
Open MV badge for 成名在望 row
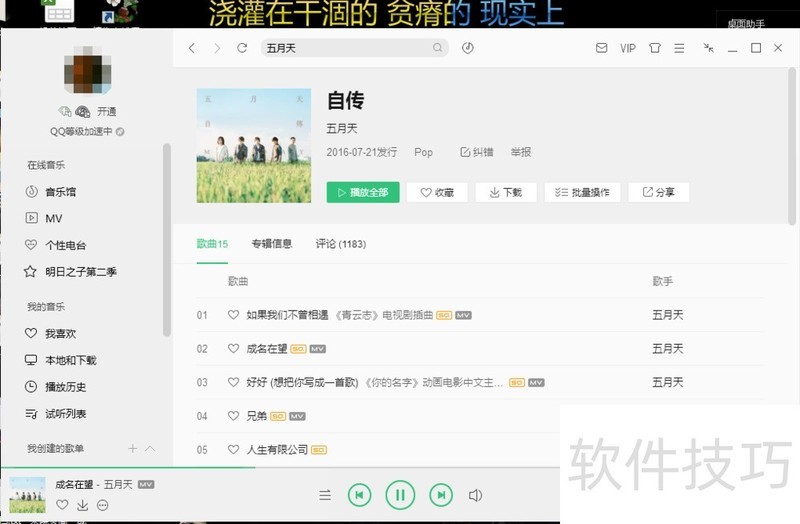(x=318, y=349)
